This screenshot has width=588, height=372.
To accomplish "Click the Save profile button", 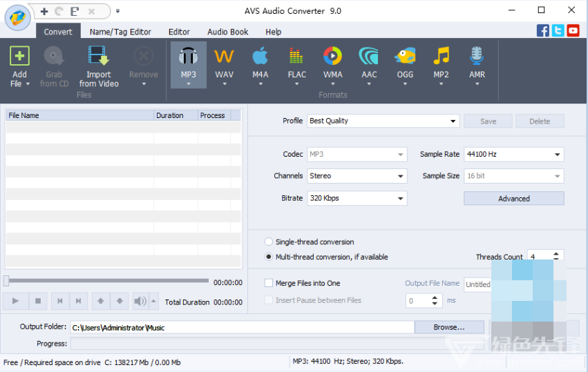I will 488,121.
